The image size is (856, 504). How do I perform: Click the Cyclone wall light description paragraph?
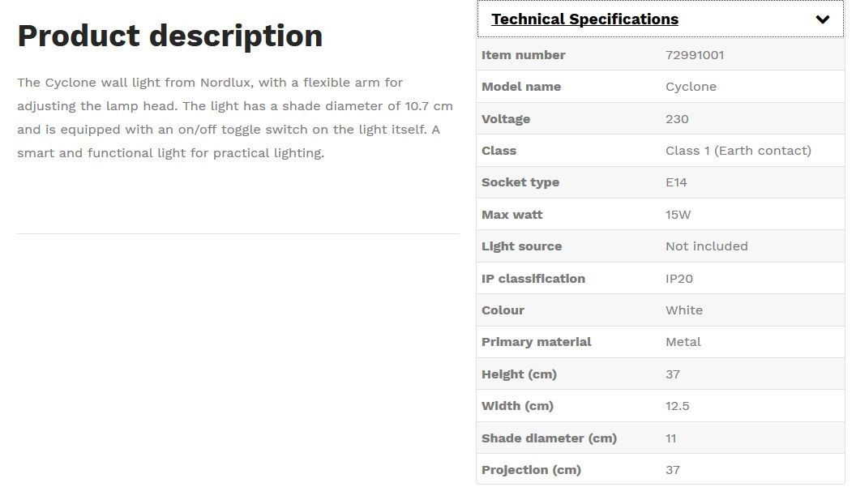[x=235, y=117]
